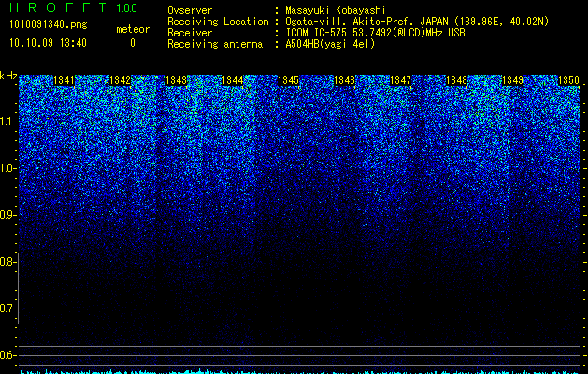Click the filename 1010091340.png

pos(49,25)
